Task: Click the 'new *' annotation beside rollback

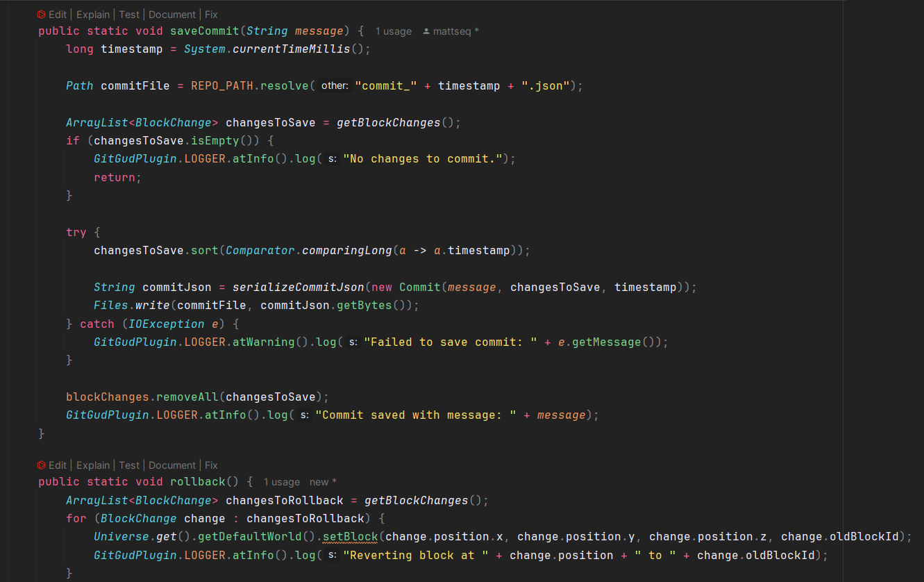Action: (x=323, y=482)
